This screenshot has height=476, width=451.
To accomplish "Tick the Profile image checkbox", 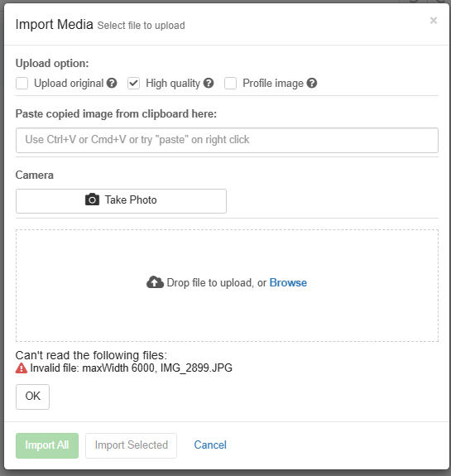I will point(230,83).
